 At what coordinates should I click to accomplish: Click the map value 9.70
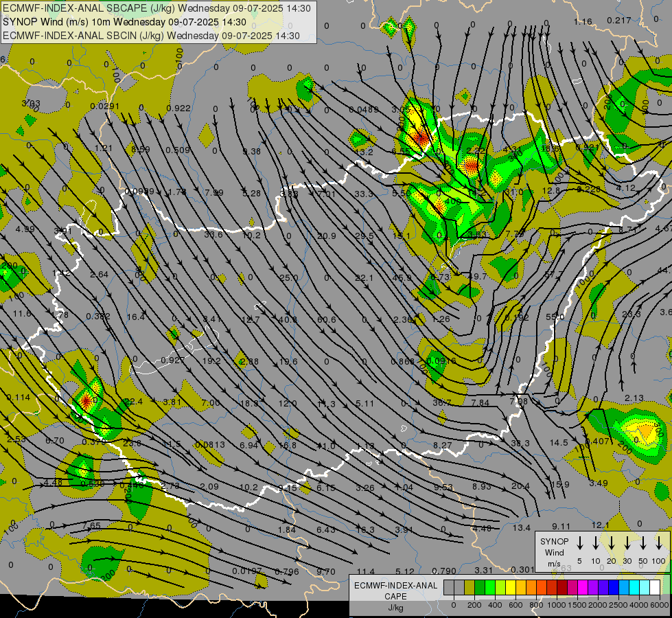point(326,571)
